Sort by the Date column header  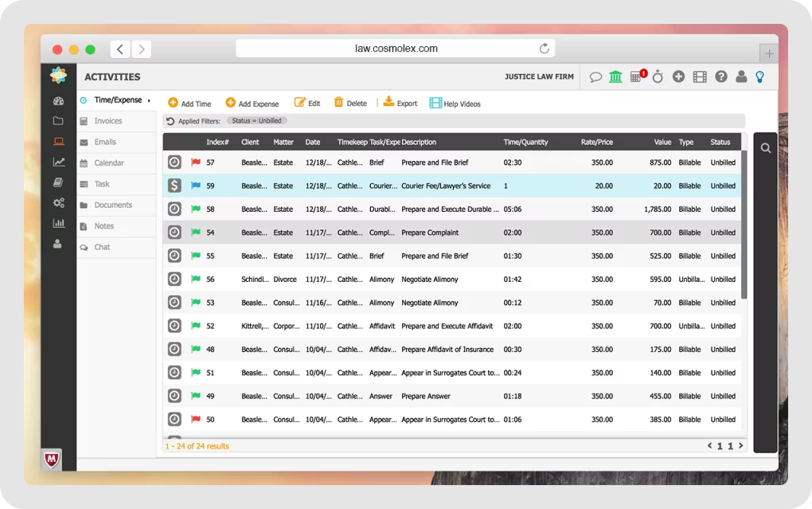click(313, 142)
